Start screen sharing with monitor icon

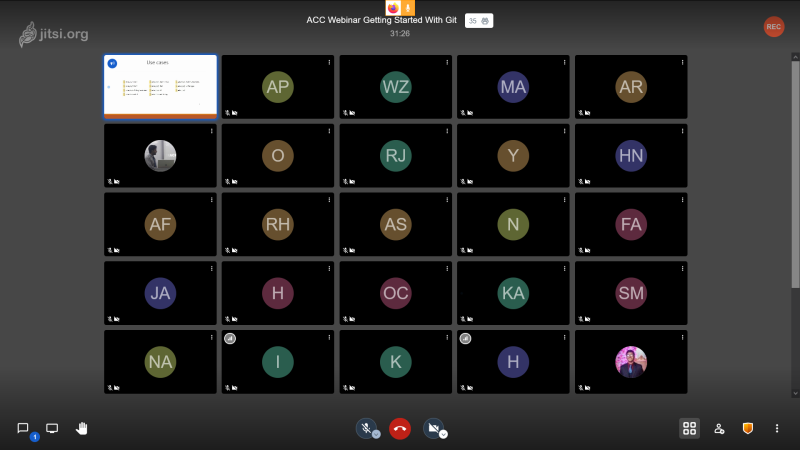tap(52, 428)
